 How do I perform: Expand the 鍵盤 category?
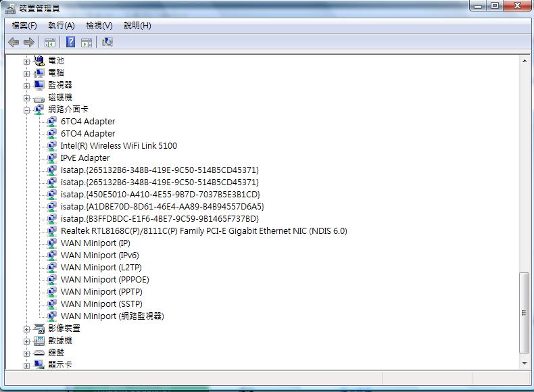coord(26,354)
